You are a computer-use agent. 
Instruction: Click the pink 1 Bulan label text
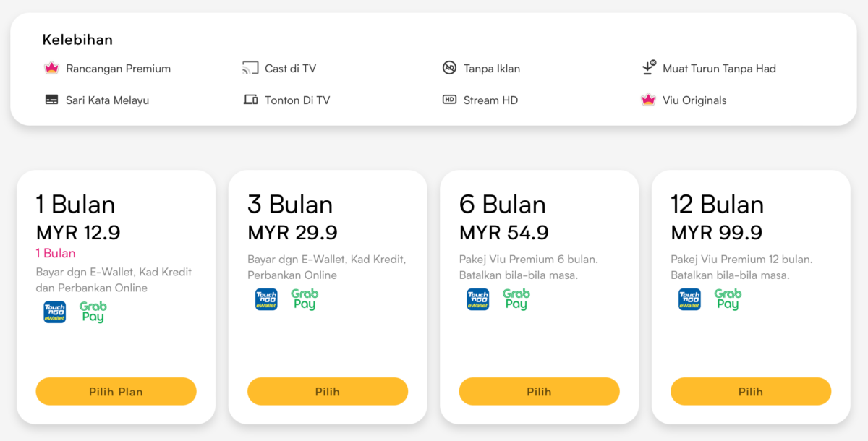tap(56, 253)
